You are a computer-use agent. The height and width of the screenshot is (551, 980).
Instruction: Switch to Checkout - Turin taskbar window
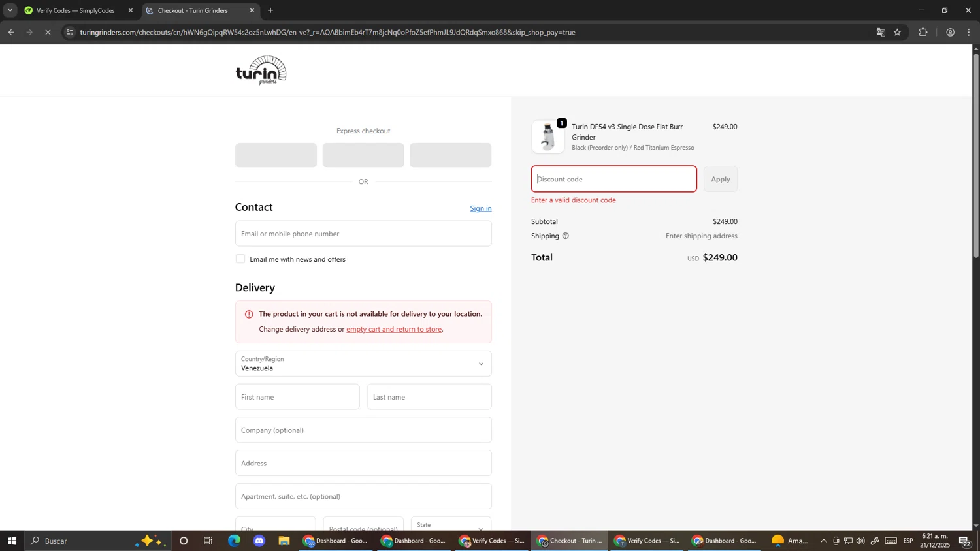pyautogui.click(x=569, y=541)
